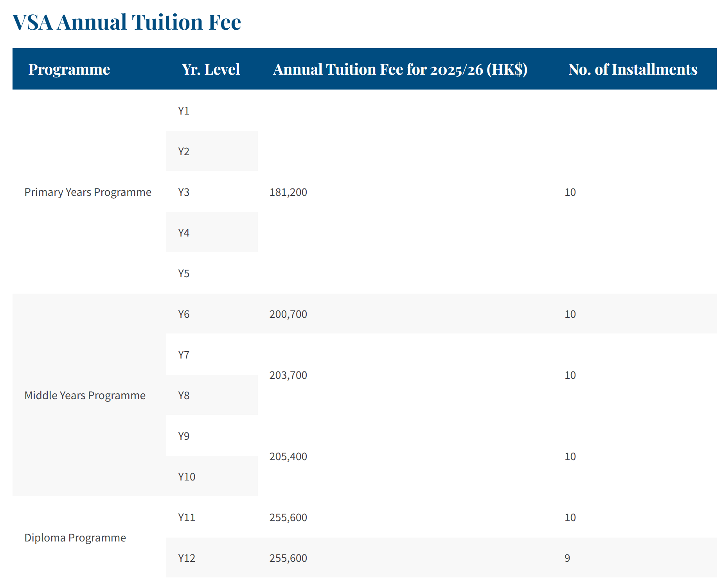Click the 181,200 tuition fee value
This screenshot has height=588, width=723.
288,192
